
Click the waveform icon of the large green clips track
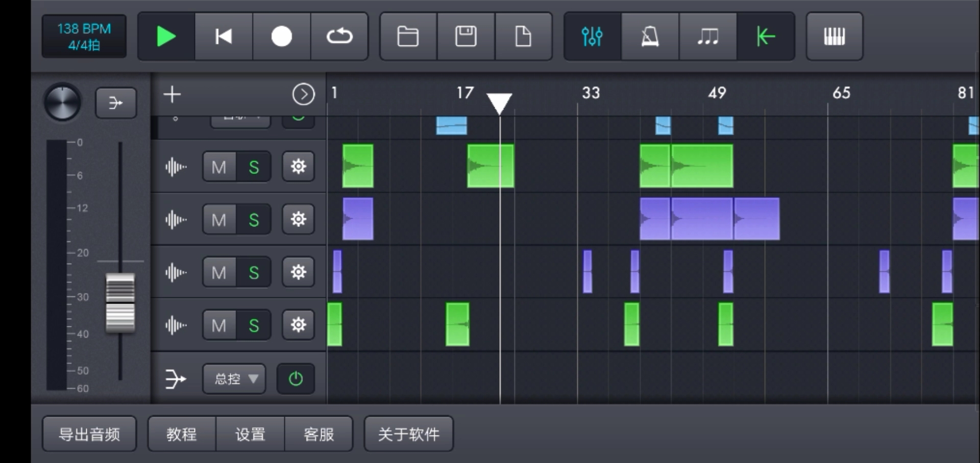click(176, 167)
